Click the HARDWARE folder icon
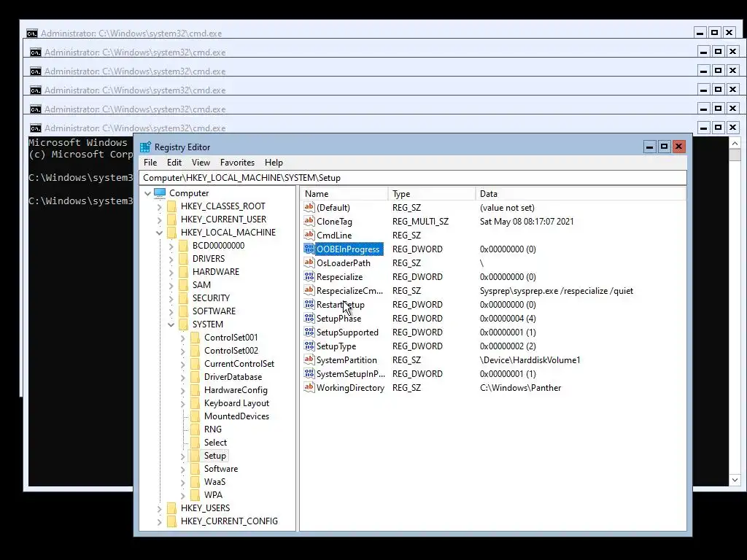 (x=183, y=272)
